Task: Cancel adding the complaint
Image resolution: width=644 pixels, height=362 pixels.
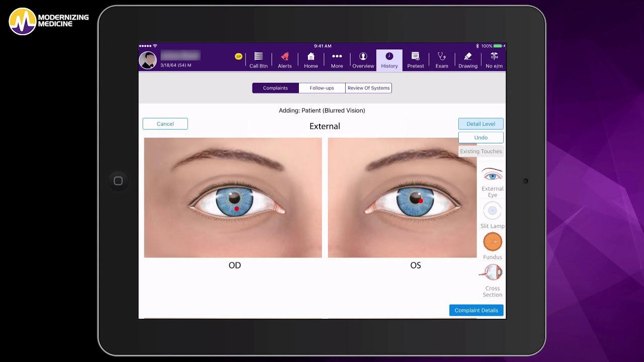Action: (165, 124)
